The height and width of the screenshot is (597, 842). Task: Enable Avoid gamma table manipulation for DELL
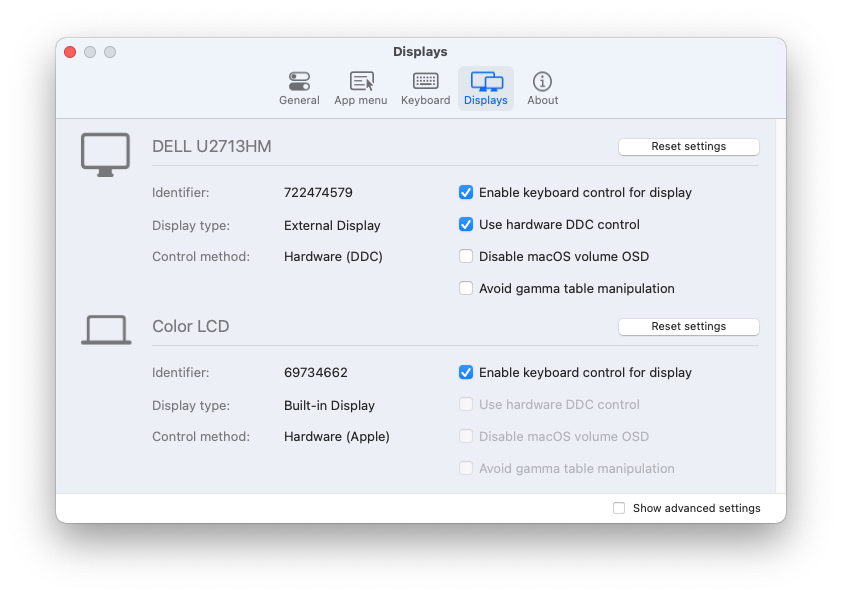pyautogui.click(x=465, y=288)
